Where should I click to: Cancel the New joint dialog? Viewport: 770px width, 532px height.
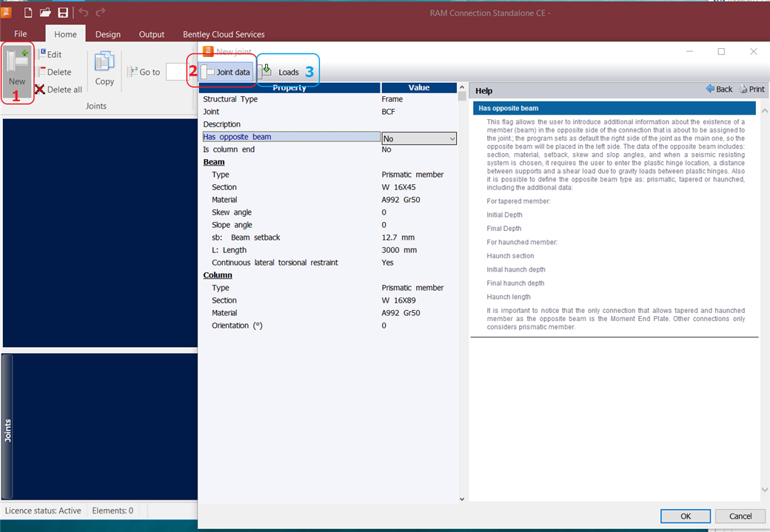[x=740, y=516]
